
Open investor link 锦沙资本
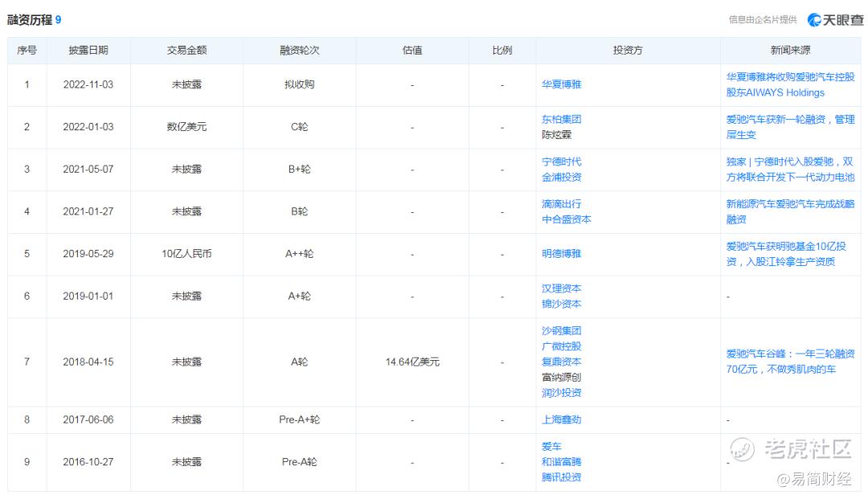pyautogui.click(x=561, y=304)
